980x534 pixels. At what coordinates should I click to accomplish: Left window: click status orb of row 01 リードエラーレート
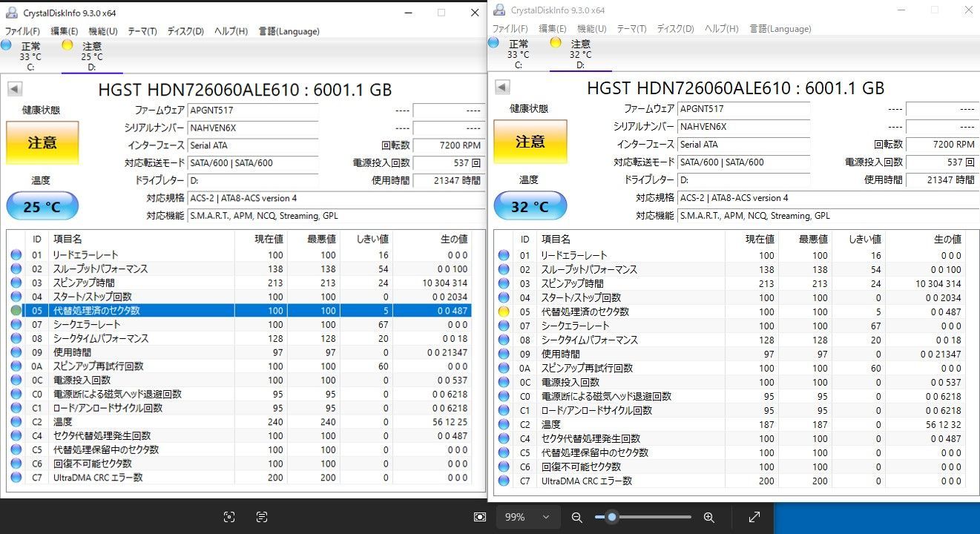[x=16, y=255]
